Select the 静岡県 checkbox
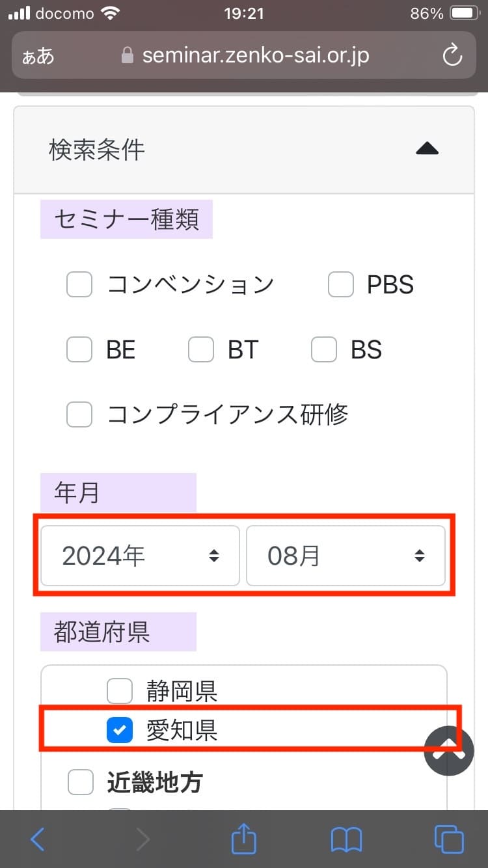Screen dimensions: 488x868 tap(120, 691)
